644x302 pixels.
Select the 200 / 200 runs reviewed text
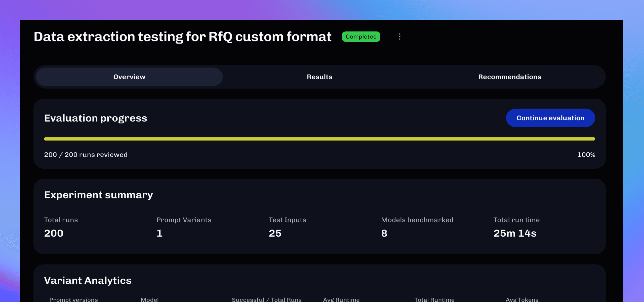86,155
